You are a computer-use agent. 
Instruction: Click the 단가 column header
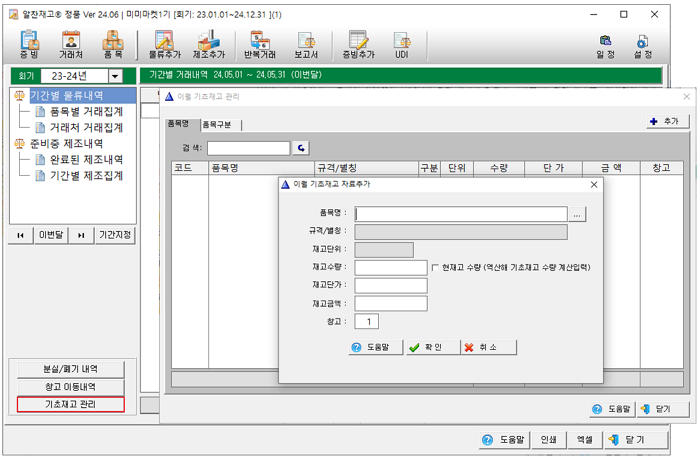pyautogui.click(x=554, y=168)
